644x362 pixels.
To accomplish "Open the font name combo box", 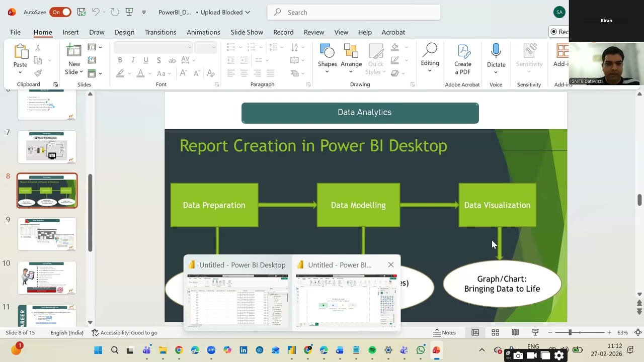I will [153, 47].
